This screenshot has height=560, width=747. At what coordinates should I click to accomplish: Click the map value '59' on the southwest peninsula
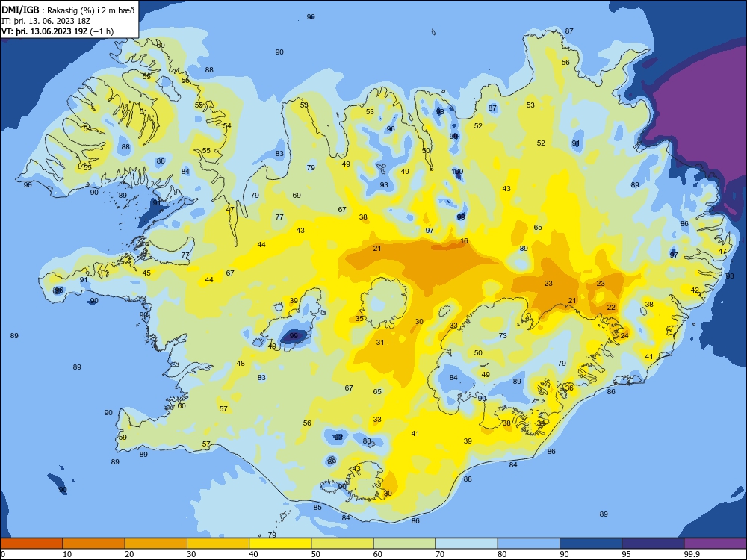tap(123, 438)
